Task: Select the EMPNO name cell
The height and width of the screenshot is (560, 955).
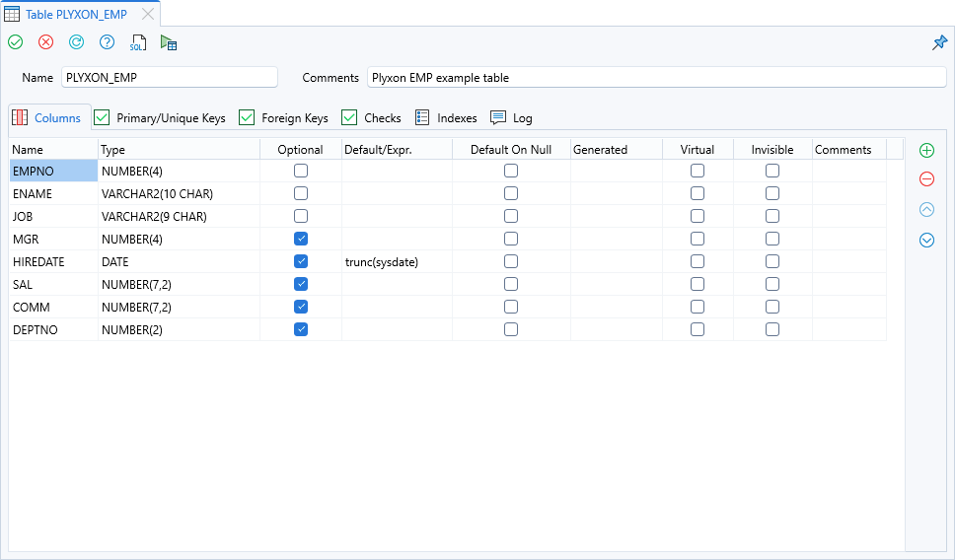Action: (x=53, y=171)
